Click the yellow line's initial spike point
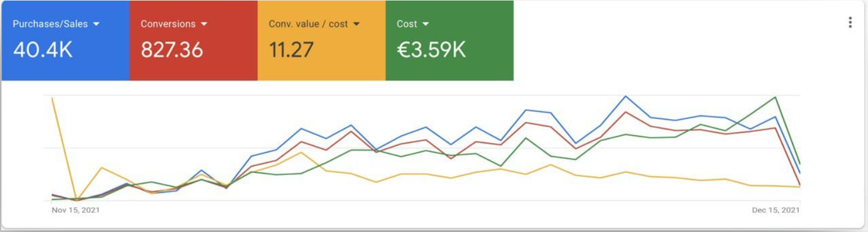Viewport: 868px width, 232px height. (x=52, y=98)
